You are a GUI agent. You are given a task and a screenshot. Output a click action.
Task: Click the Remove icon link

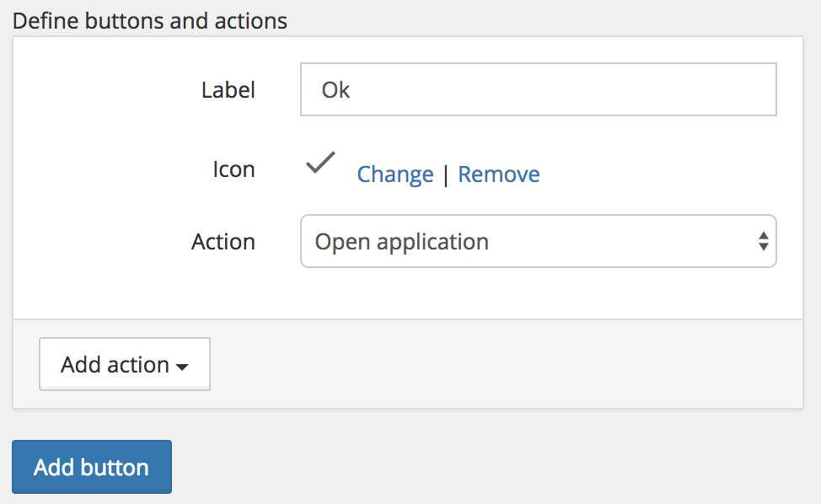pyautogui.click(x=498, y=174)
